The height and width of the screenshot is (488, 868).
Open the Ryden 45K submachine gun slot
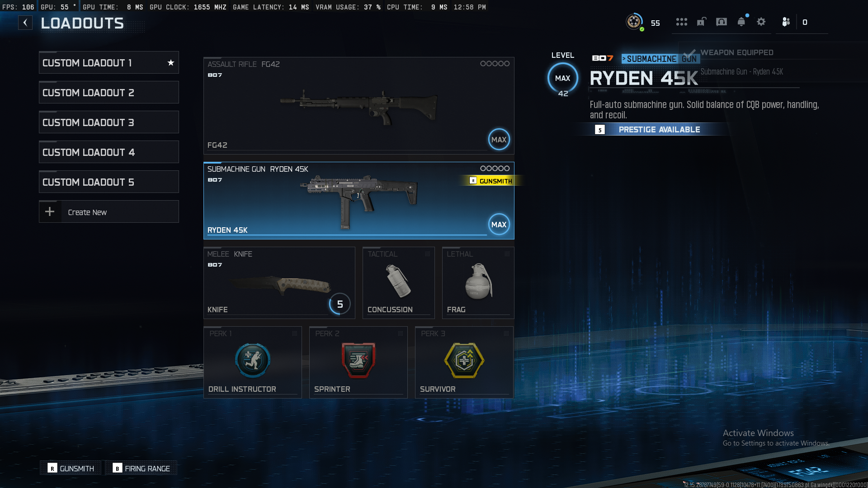tap(359, 201)
